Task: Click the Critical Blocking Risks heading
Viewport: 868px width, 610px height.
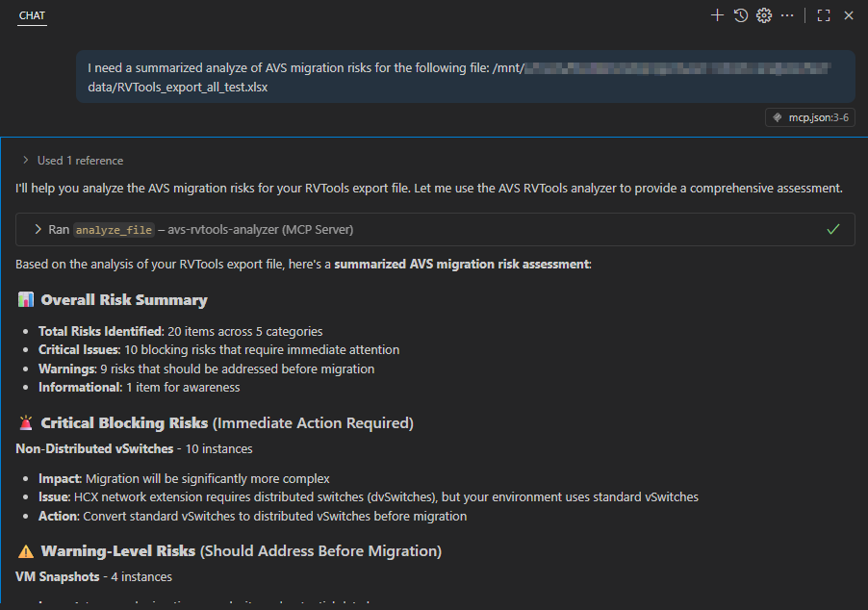Action: point(227,423)
